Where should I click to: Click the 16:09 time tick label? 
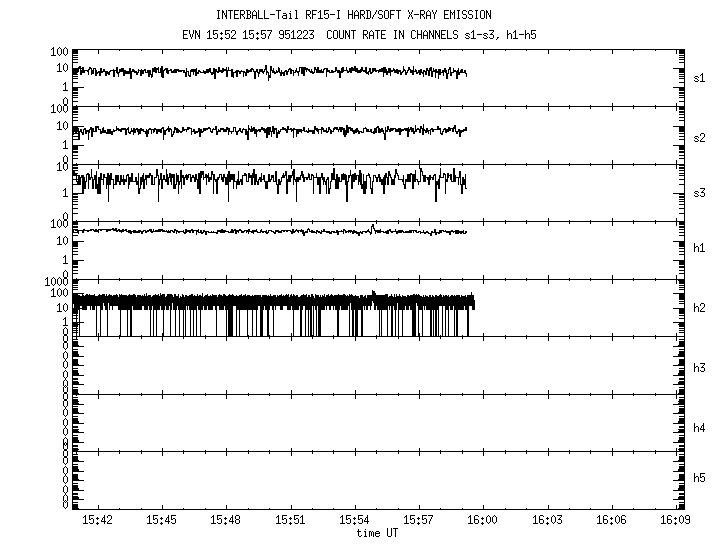tap(676, 520)
